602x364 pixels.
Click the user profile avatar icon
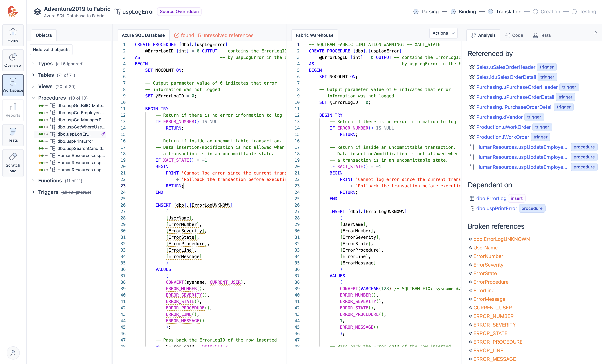[x=13, y=353]
